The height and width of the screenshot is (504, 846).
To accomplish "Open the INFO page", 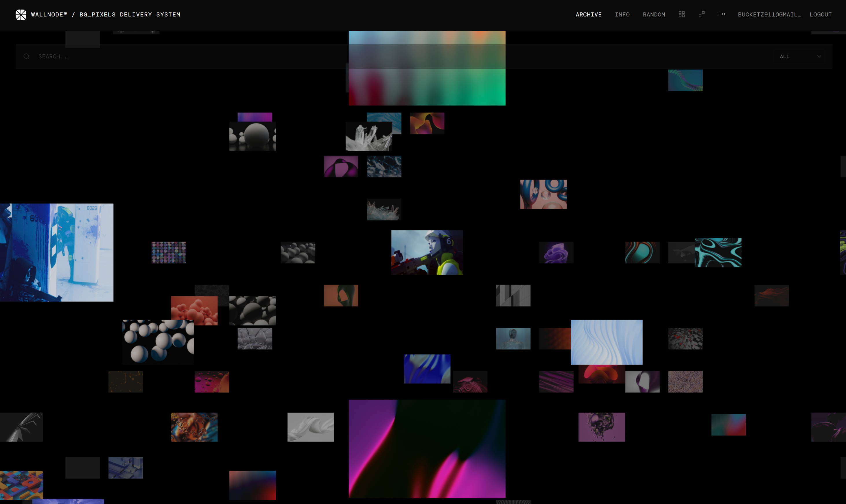I will pos(622,15).
